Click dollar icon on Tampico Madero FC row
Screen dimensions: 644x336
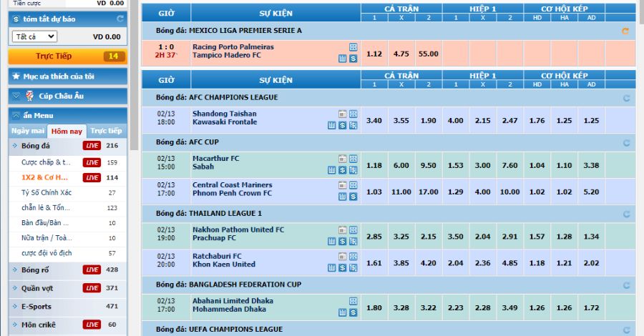click(x=353, y=59)
